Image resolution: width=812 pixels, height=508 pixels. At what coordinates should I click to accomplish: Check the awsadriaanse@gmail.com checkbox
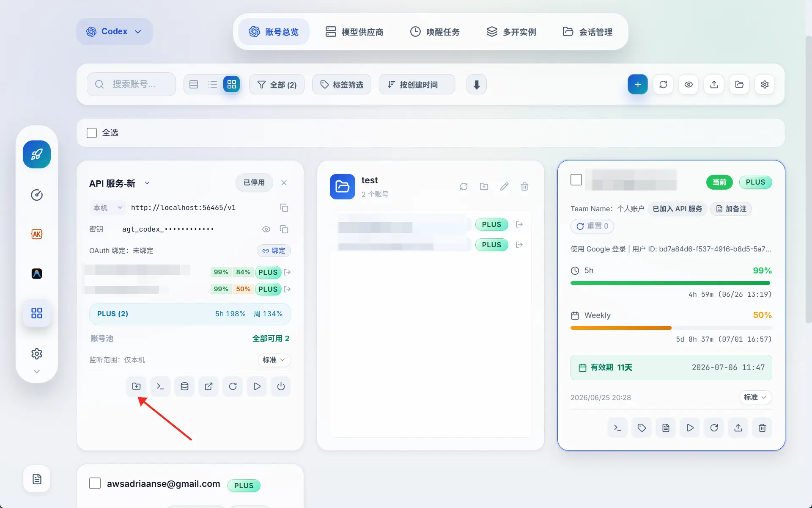[x=95, y=483]
